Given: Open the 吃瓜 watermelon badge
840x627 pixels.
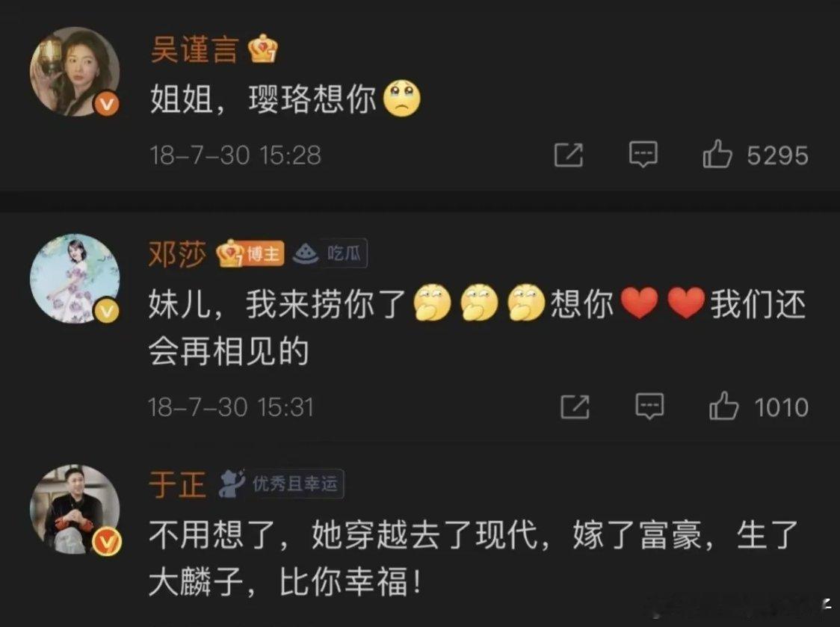Looking at the screenshot, I should click(x=330, y=253).
